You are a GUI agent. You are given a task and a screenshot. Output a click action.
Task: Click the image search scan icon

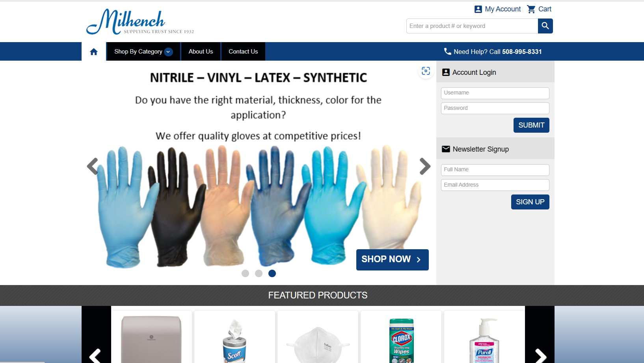426,71
